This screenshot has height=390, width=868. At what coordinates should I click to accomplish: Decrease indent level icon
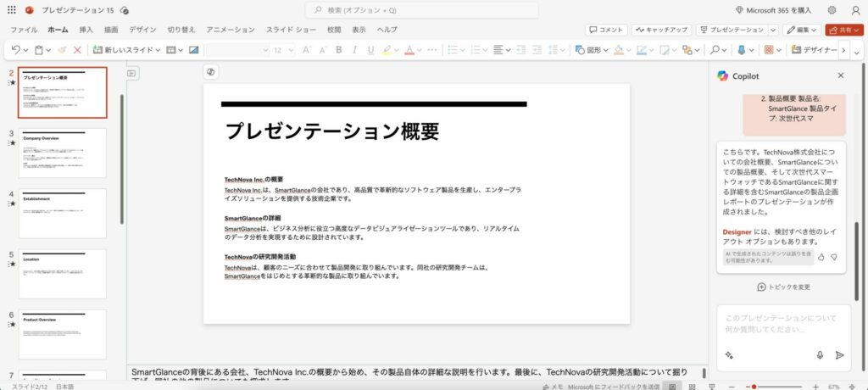click(x=521, y=50)
